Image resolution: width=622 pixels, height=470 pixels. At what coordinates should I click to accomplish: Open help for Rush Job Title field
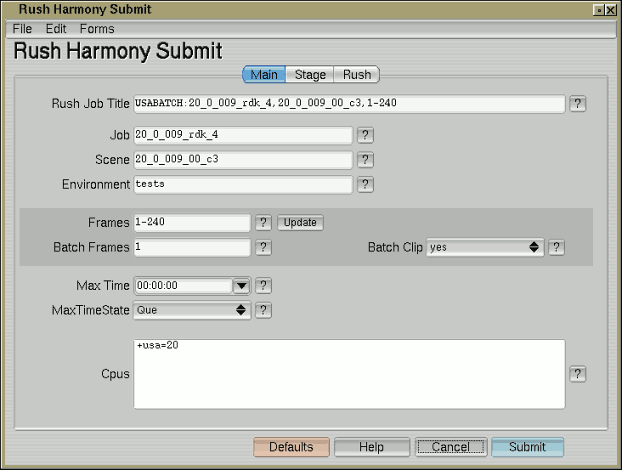[x=578, y=104]
